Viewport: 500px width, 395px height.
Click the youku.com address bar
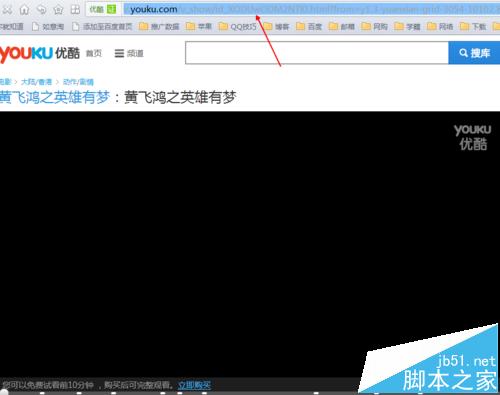tap(312, 9)
